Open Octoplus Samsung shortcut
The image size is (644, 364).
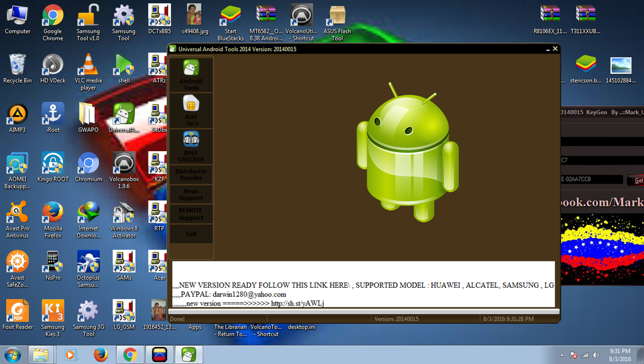(88, 270)
